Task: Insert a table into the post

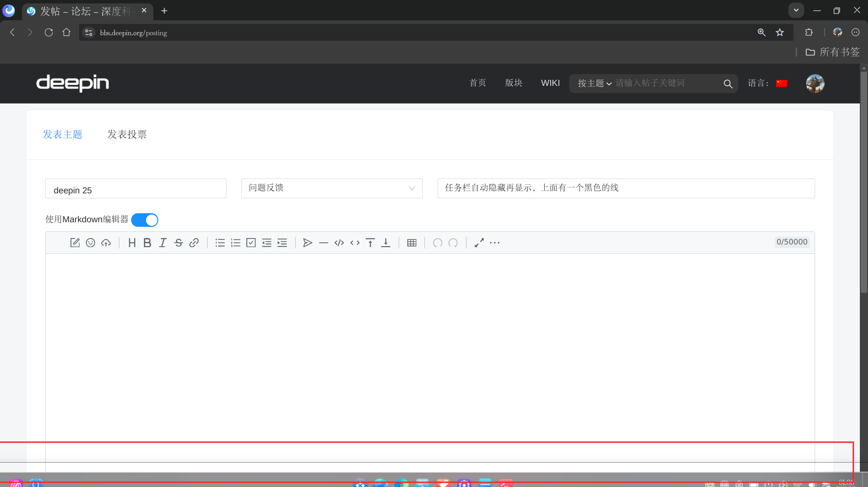Action: [412, 243]
